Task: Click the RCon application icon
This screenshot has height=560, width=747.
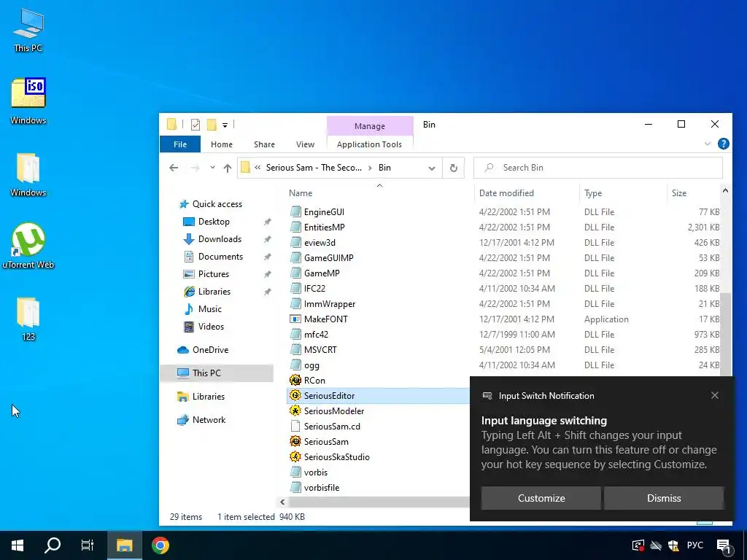Action: (x=295, y=381)
